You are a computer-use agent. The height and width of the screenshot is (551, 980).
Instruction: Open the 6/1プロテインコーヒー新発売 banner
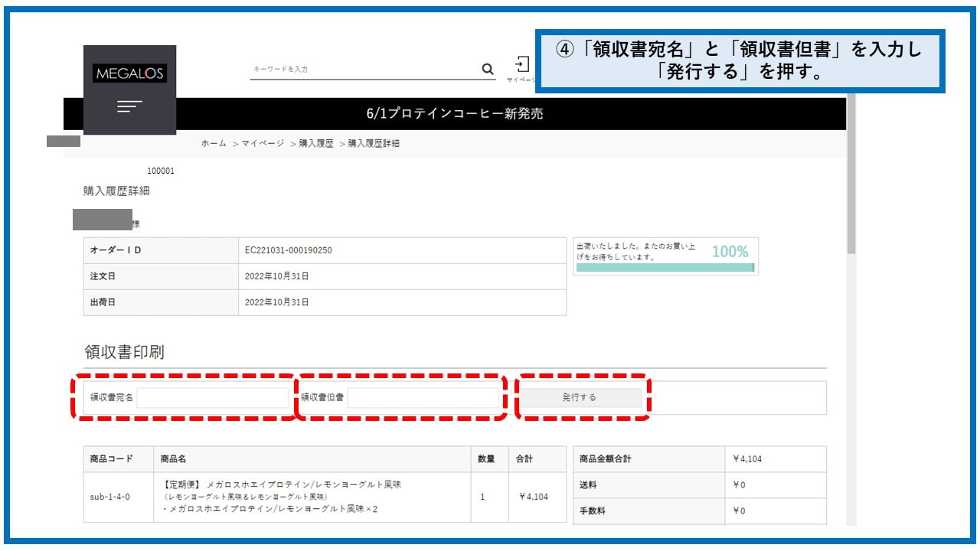(454, 114)
